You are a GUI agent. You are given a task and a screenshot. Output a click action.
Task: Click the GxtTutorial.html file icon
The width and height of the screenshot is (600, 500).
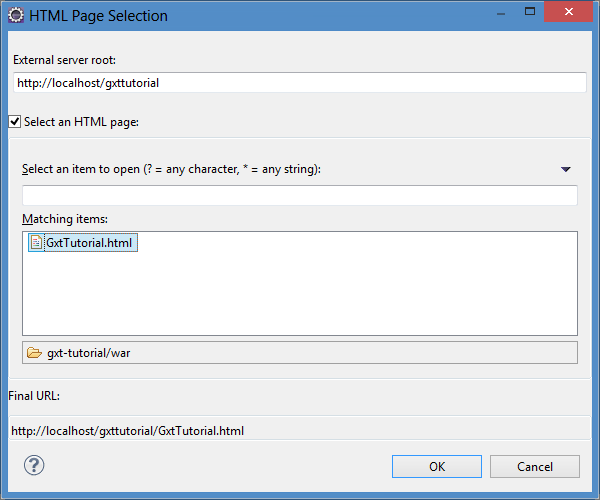[36, 243]
